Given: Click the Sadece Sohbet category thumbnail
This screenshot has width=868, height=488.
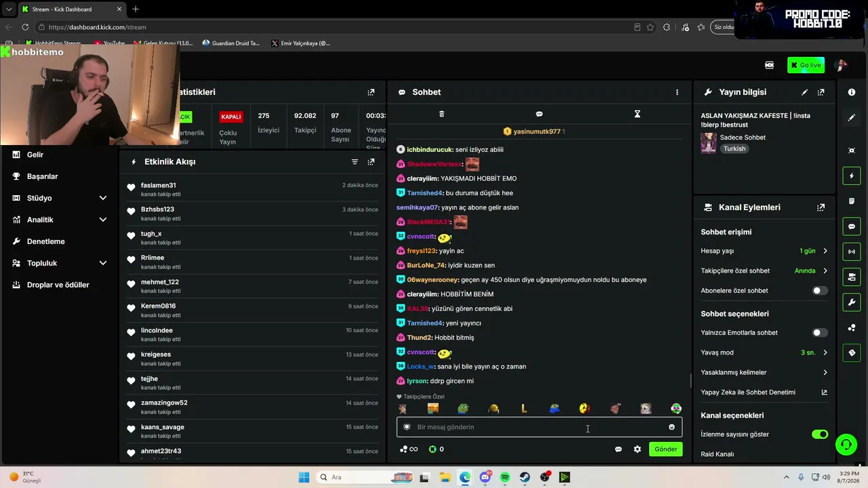Looking at the screenshot, I should (x=709, y=143).
